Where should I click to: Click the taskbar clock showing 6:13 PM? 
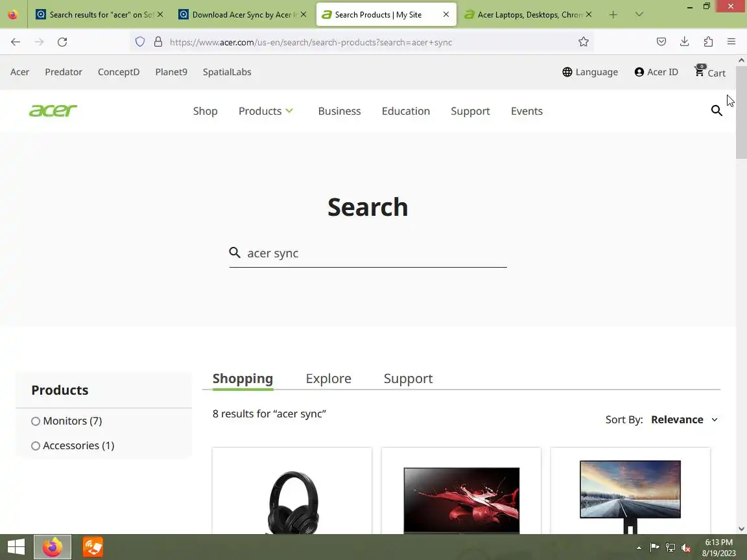[x=718, y=548]
